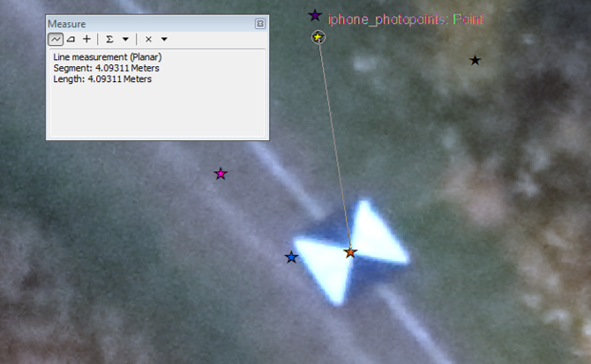Open the units dropdown beside sigma

click(x=125, y=39)
